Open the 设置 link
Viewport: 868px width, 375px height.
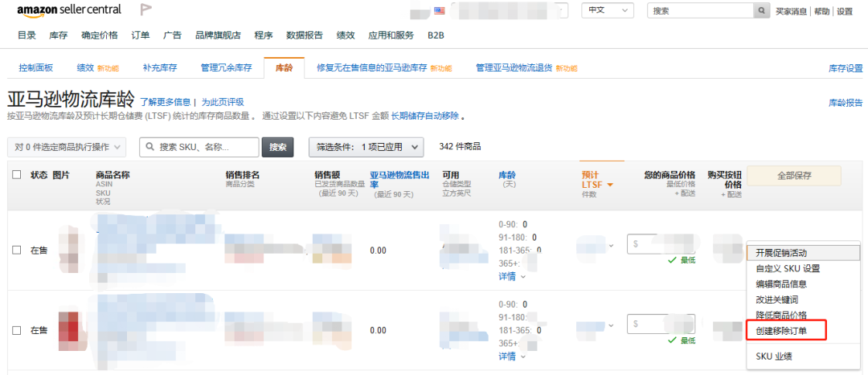845,11
